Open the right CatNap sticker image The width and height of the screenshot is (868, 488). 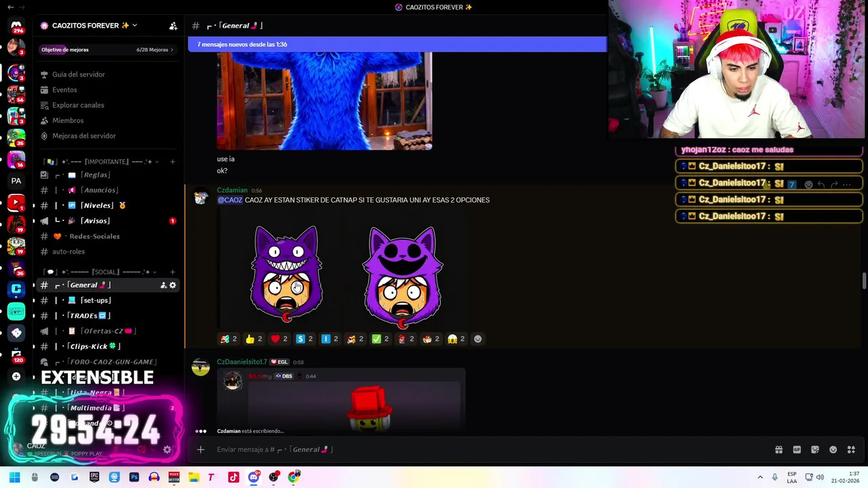tap(403, 277)
